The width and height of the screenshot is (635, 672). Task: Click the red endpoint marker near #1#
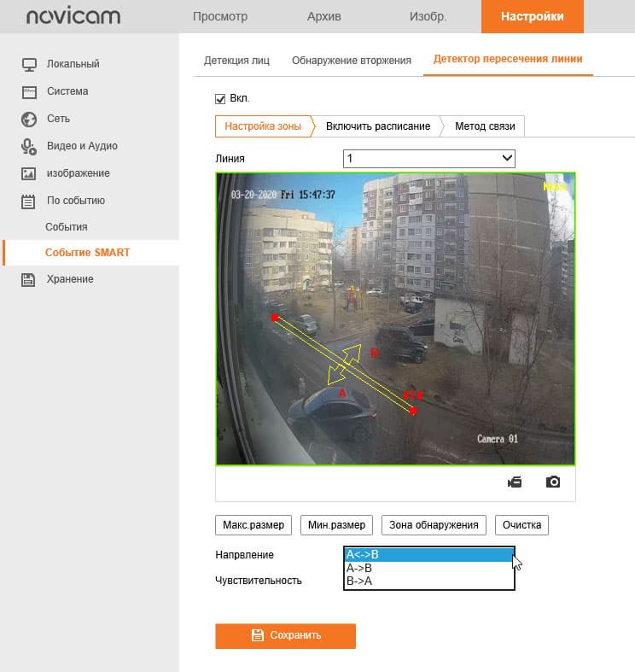pos(412,411)
